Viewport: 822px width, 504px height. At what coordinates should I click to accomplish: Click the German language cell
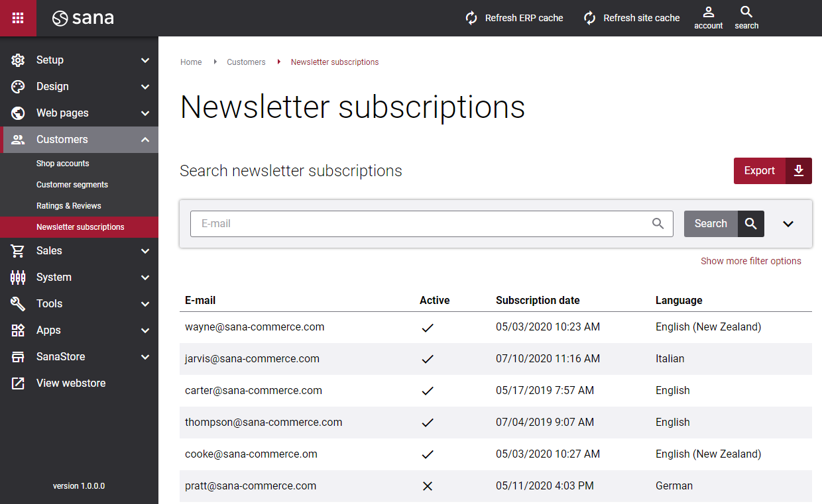pyautogui.click(x=674, y=486)
